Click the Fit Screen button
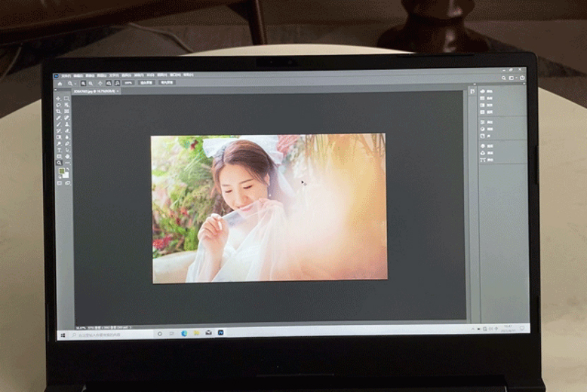This screenshot has width=587, height=392. [146, 83]
